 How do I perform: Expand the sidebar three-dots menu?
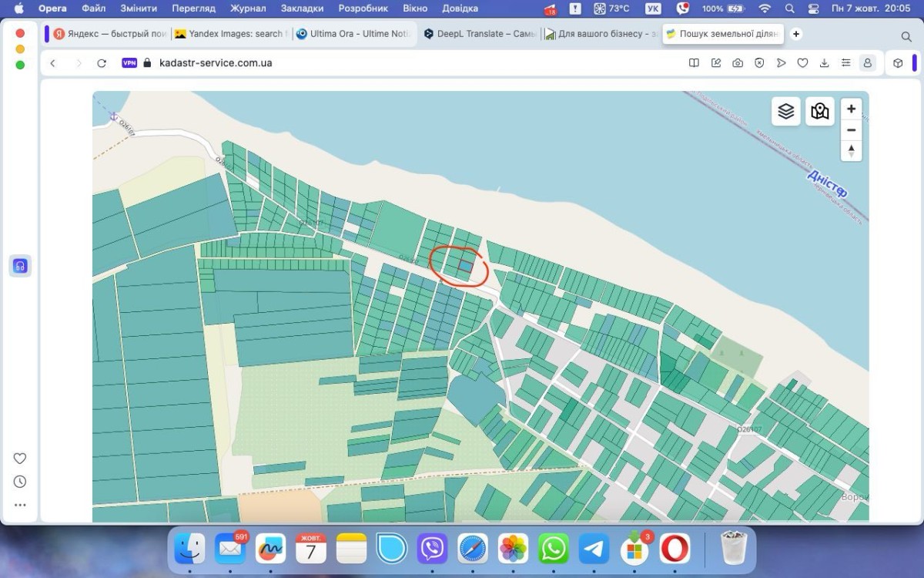tap(20, 506)
